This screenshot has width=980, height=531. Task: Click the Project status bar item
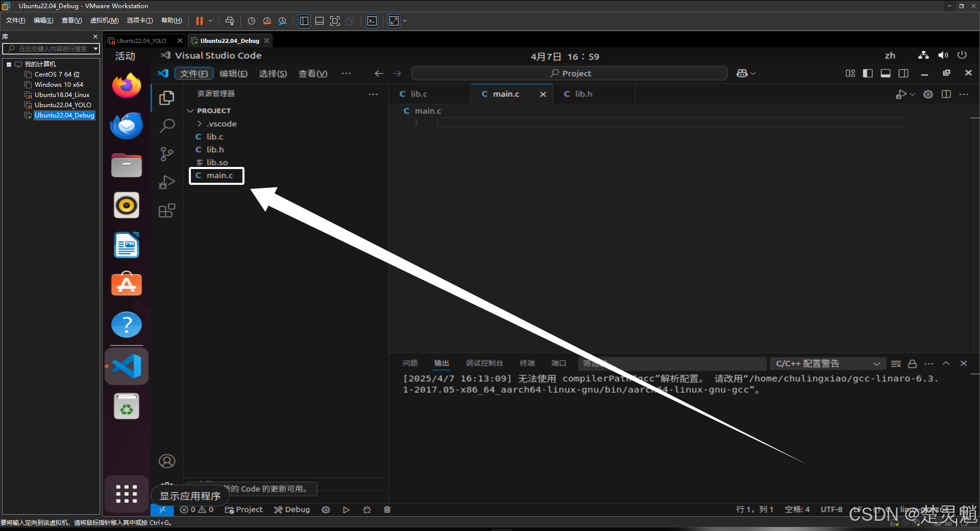(x=244, y=510)
